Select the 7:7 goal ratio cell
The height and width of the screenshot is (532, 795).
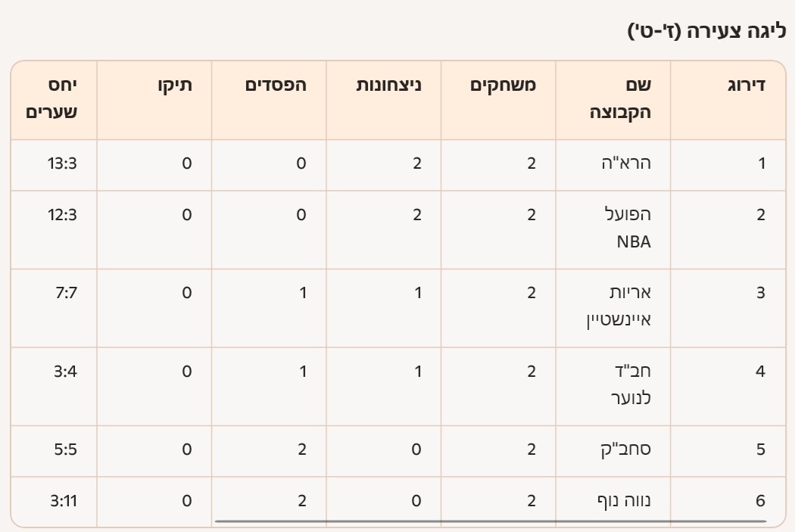[x=65, y=293]
